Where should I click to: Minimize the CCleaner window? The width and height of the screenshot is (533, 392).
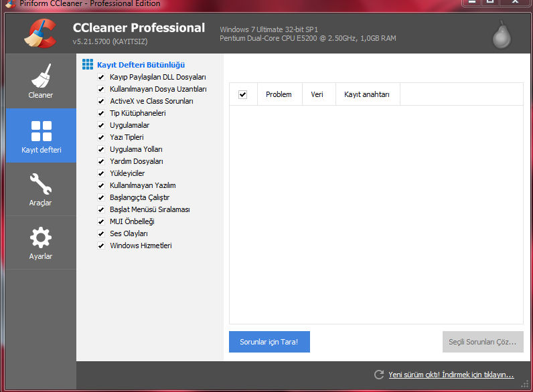point(471,3)
